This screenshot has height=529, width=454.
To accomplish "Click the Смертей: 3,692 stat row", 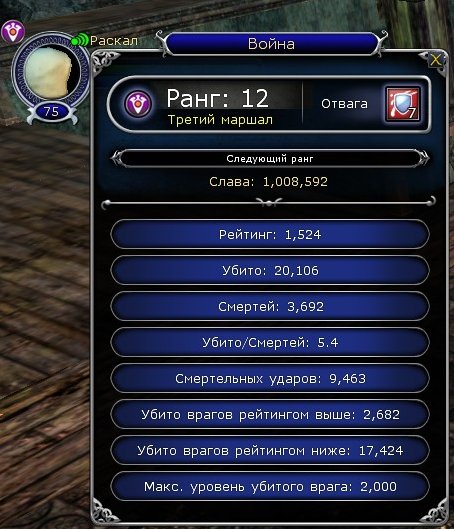I will pyautogui.click(x=270, y=306).
